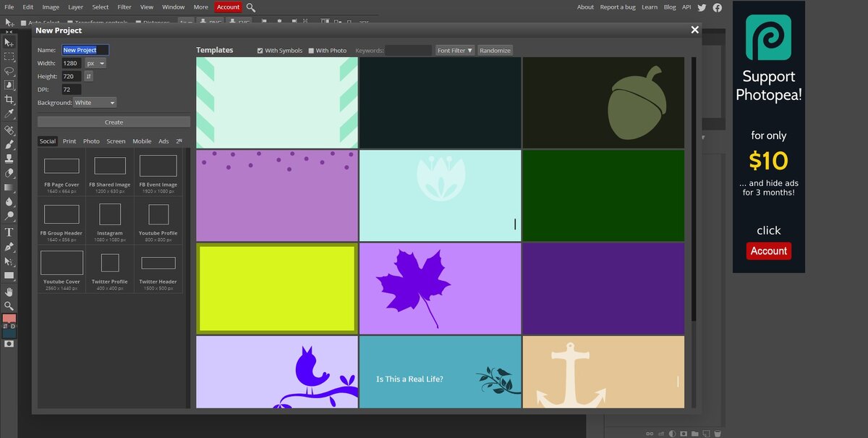Click the Create button
Image resolution: width=868 pixels, height=438 pixels.
coord(114,122)
